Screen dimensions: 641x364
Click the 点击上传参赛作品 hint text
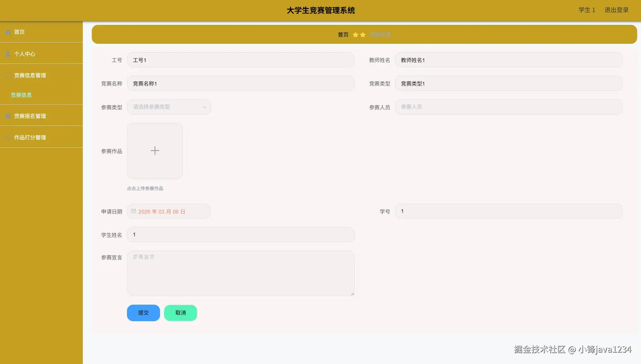click(145, 188)
